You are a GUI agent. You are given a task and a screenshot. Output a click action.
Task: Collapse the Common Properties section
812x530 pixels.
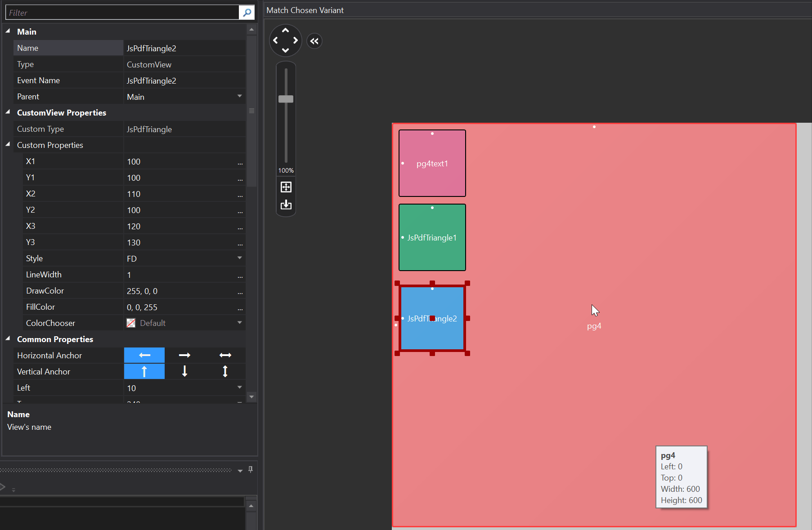8,338
